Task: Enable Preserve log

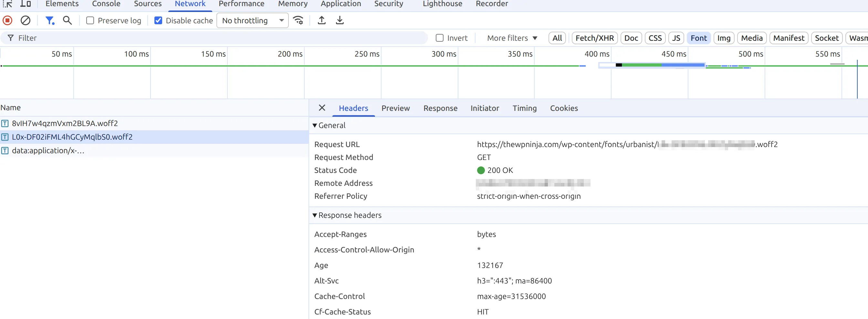Action: click(x=89, y=20)
